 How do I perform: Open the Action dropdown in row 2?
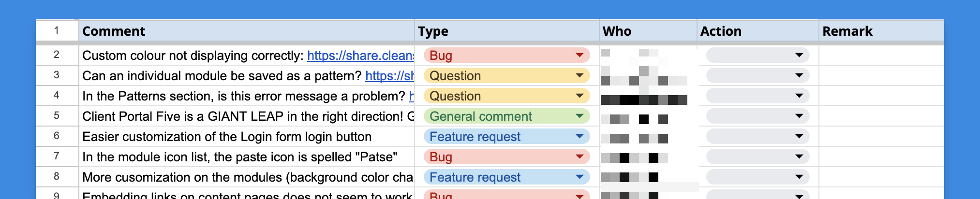tap(799, 55)
